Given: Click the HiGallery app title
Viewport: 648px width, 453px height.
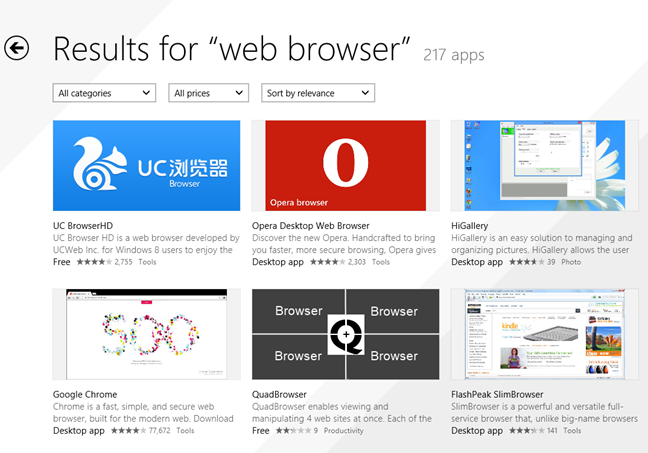Looking at the screenshot, I should click(x=469, y=226).
